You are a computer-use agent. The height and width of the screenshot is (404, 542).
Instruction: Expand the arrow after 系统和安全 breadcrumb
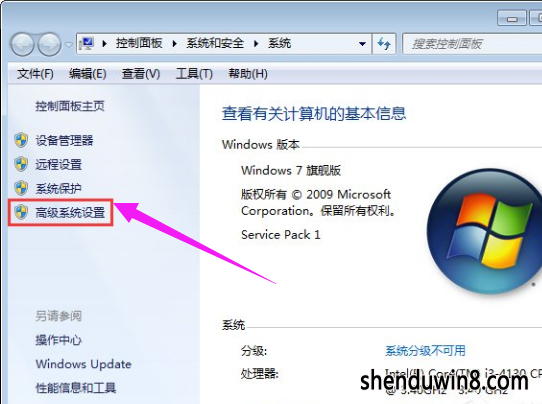click(x=256, y=44)
